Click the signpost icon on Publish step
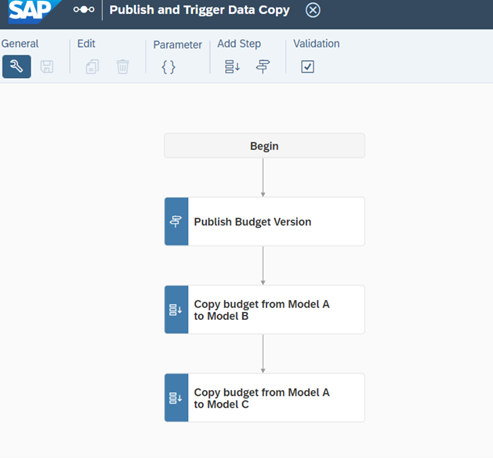This screenshot has height=458, width=493. click(176, 222)
